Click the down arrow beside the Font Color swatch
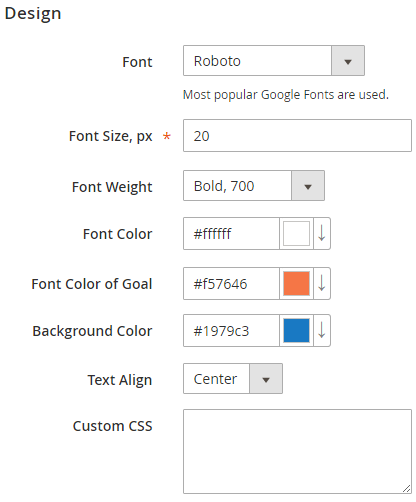416x502 pixels. [x=322, y=233]
